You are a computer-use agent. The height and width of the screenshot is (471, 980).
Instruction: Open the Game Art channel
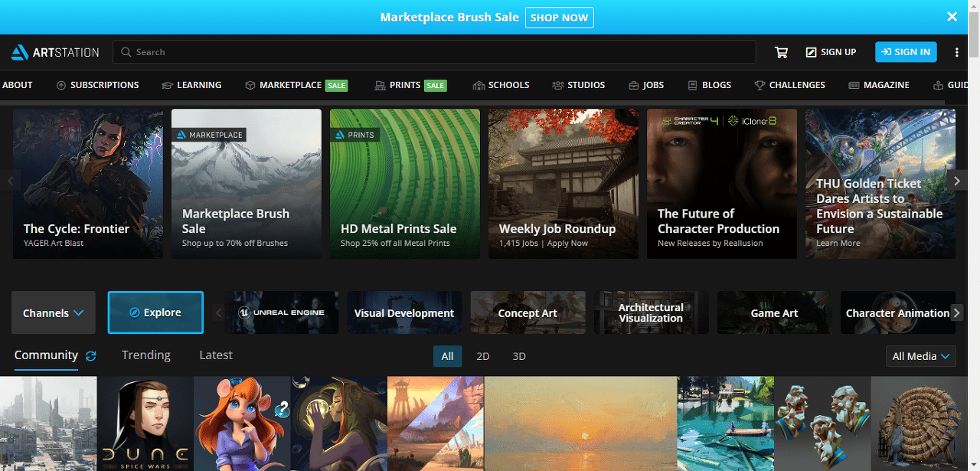(x=775, y=312)
